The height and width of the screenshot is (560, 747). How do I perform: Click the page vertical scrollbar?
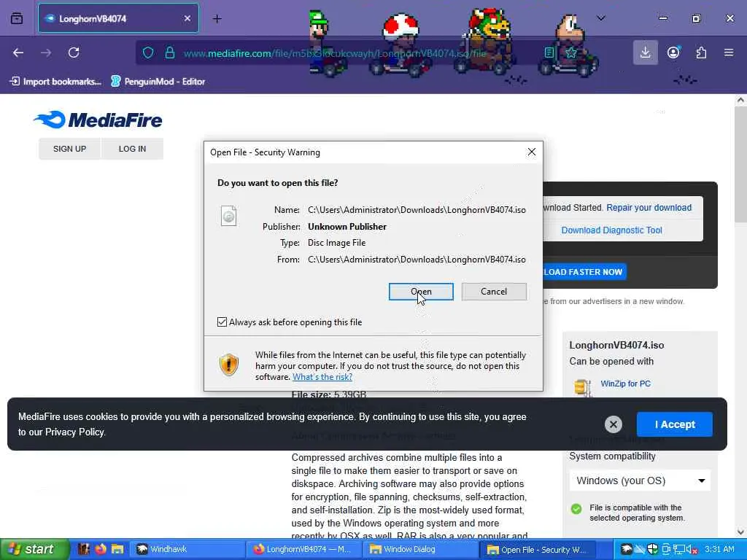click(x=740, y=164)
